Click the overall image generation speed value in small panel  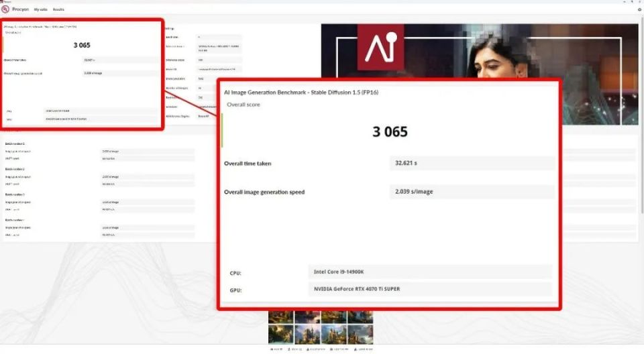[120, 73]
